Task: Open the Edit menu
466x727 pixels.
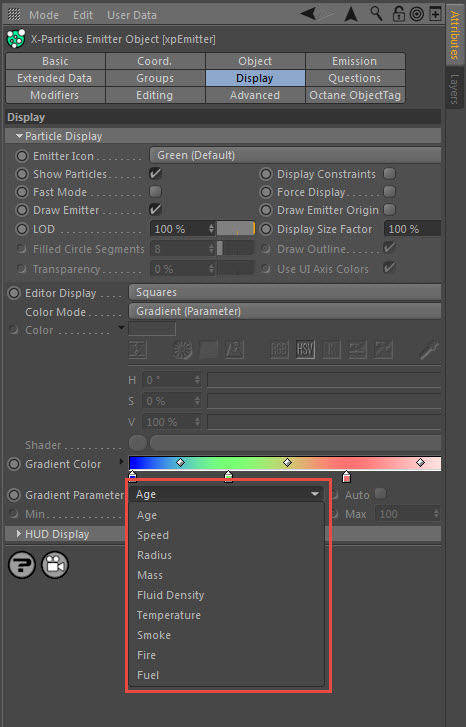Action: [x=83, y=15]
